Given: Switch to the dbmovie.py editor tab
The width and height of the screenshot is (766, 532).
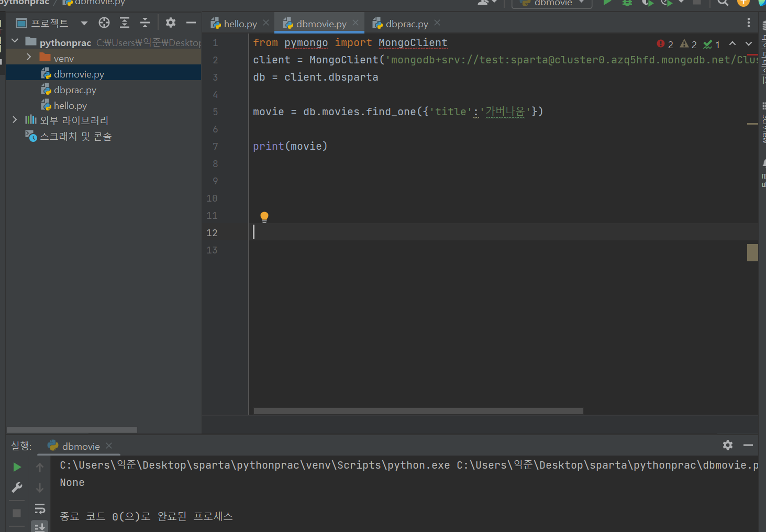Looking at the screenshot, I should (x=321, y=24).
